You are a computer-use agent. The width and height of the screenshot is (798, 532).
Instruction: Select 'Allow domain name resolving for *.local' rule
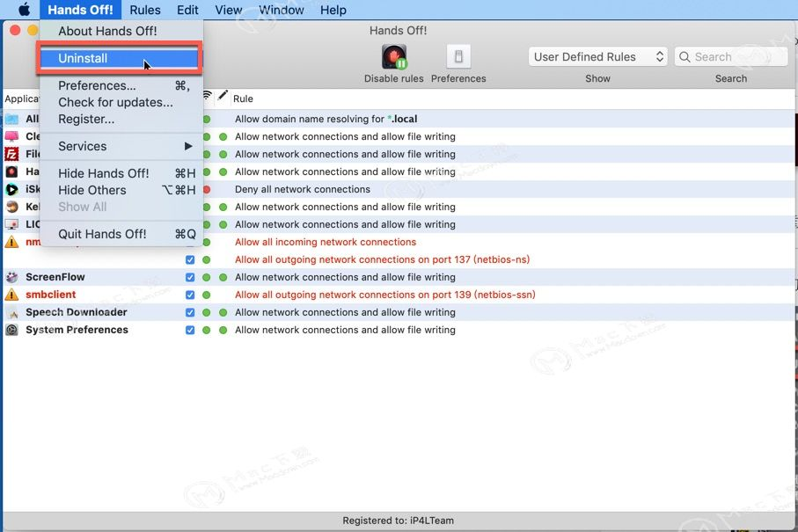point(326,119)
